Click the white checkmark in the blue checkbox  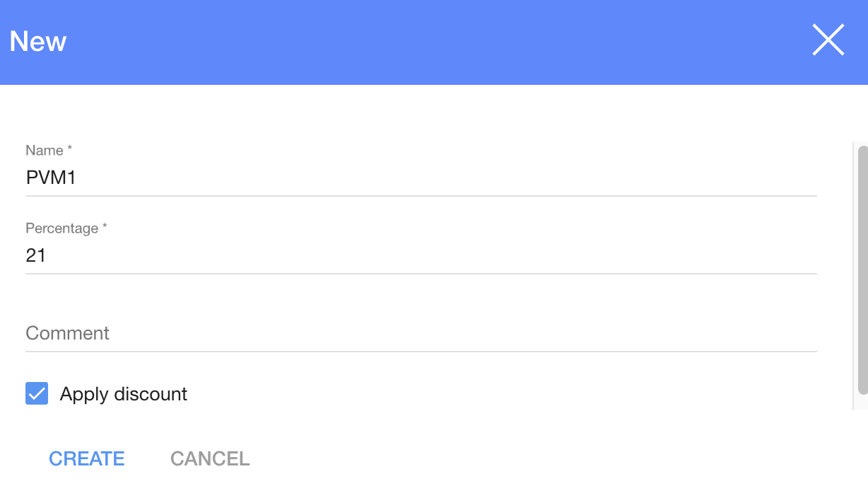(37, 393)
